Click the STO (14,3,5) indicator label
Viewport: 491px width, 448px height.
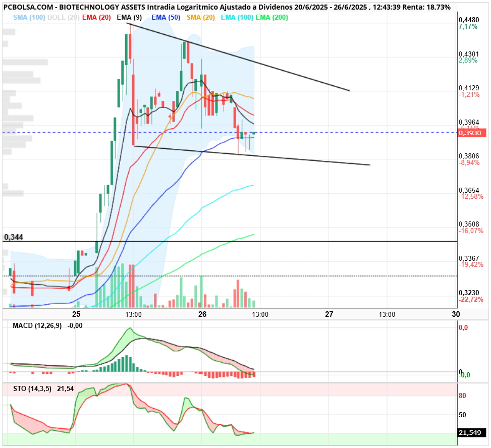click(32, 388)
